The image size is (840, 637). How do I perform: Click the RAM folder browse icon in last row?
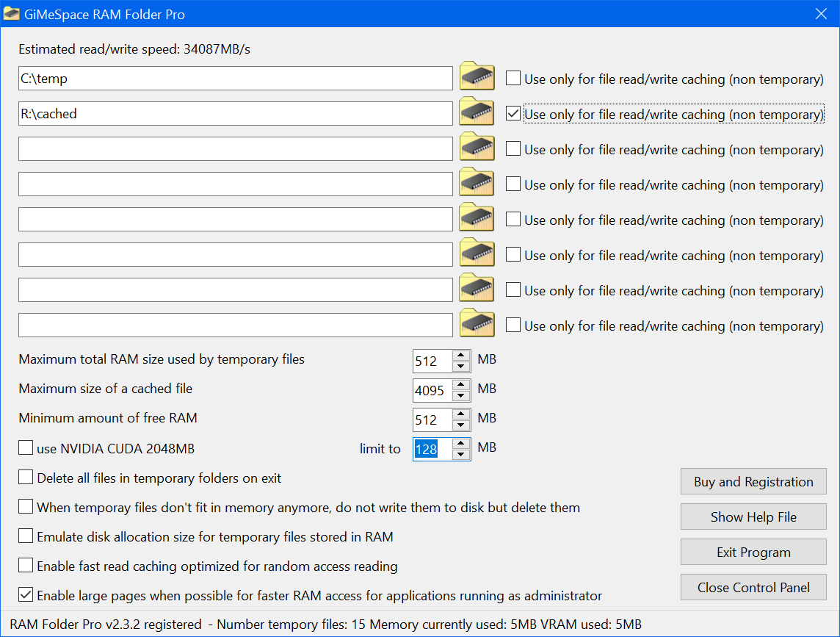click(477, 325)
